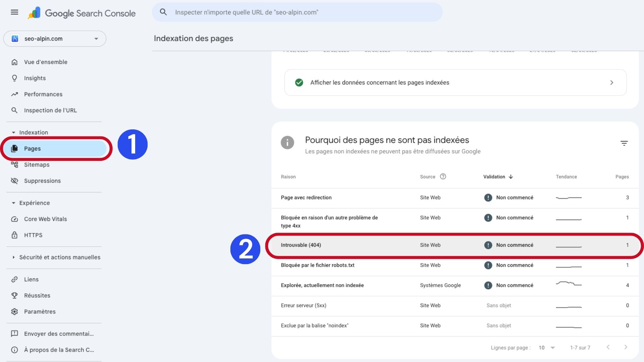Screen dimensions: 644x362
Task: Click trend sparkline of Explorée non indexée row
Action: coord(569,284)
